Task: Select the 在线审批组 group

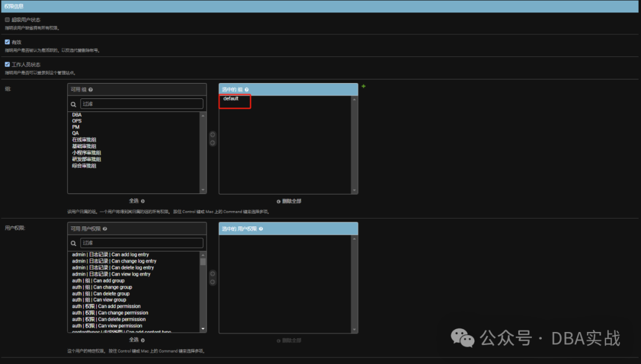Action: pyautogui.click(x=84, y=140)
